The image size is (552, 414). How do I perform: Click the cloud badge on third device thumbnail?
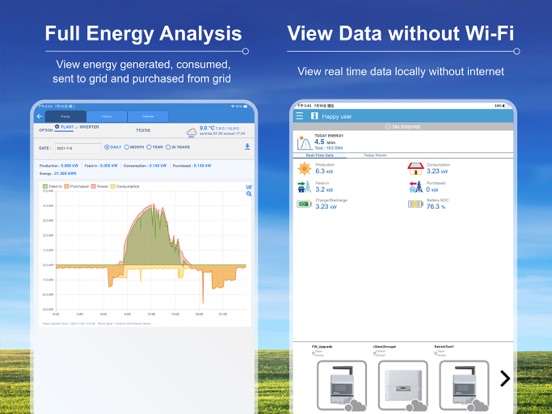pyautogui.click(x=478, y=406)
